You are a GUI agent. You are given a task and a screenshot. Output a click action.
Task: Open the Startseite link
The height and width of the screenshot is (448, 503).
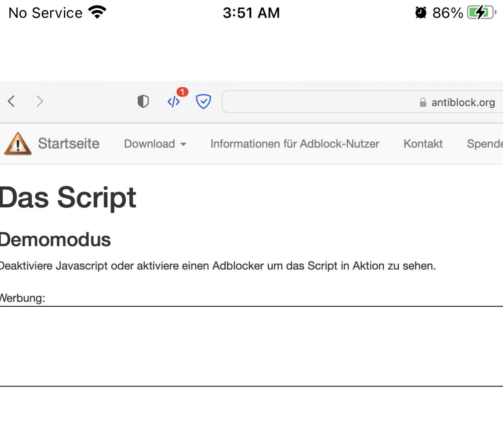pos(68,143)
